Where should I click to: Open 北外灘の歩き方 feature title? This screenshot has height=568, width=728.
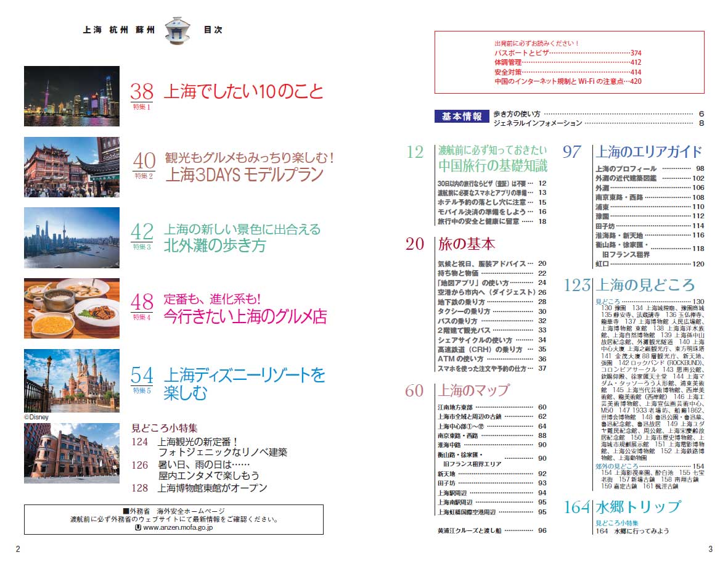[x=215, y=245]
